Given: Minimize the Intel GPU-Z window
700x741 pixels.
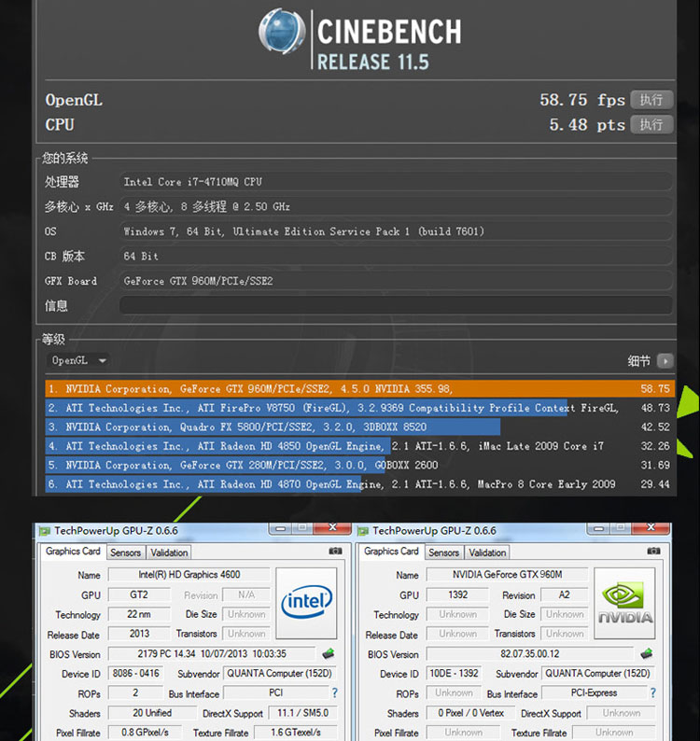Looking at the screenshot, I should pyautogui.click(x=280, y=528).
